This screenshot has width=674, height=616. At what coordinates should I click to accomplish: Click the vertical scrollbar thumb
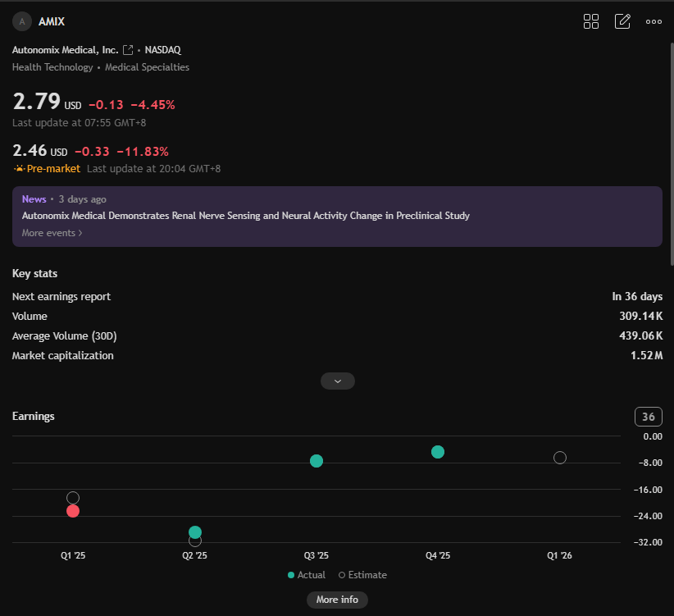pyautogui.click(x=672, y=154)
